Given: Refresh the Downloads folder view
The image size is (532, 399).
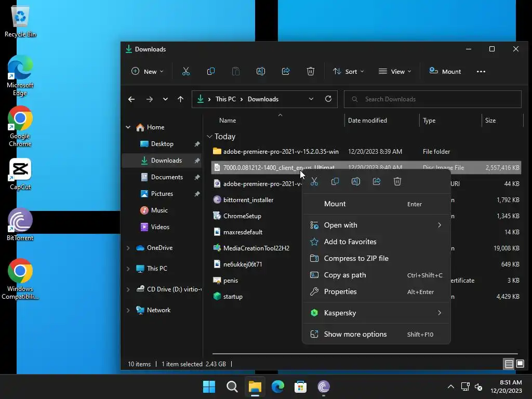Looking at the screenshot, I should click(x=328, y=99).
